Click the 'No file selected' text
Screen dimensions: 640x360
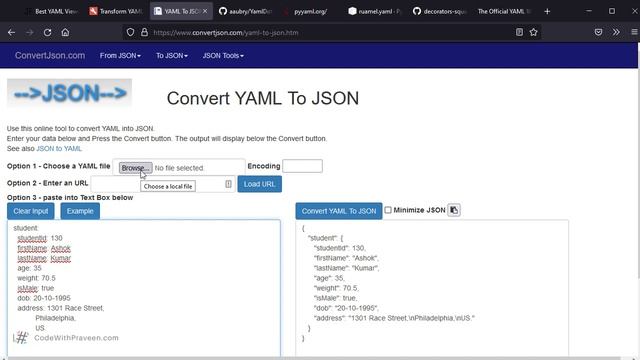[x=179, y=168]
